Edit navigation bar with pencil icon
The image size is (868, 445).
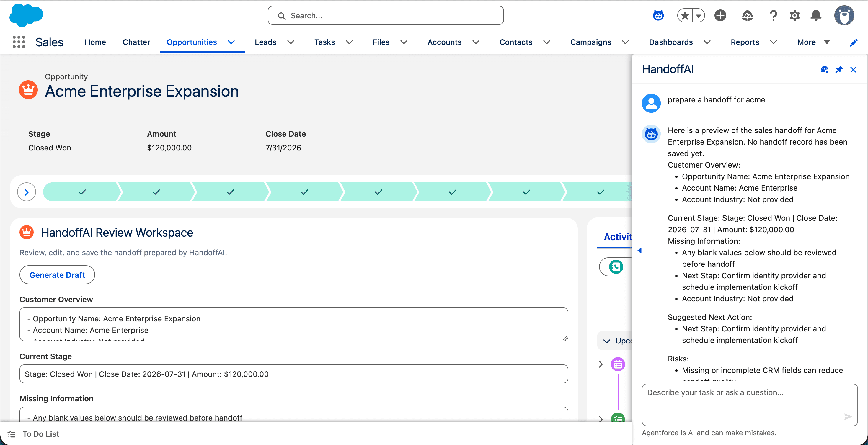(x=854, y=42)
